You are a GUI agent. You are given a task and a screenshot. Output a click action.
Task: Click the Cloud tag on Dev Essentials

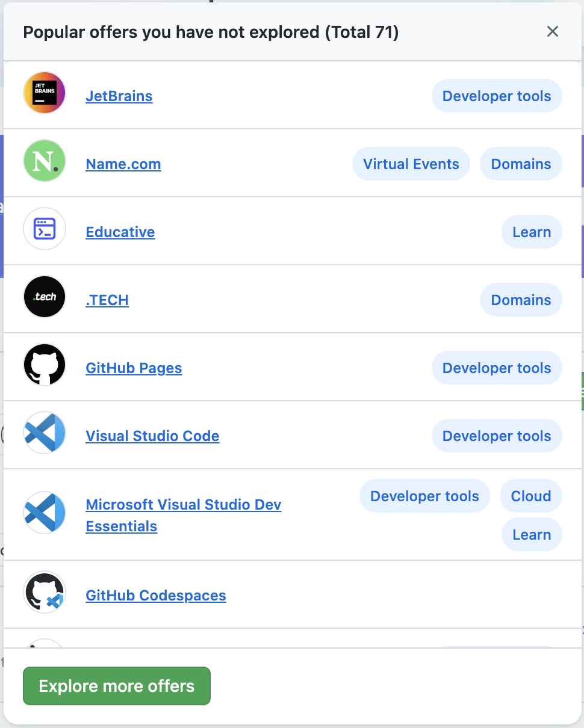click(531, 496)
